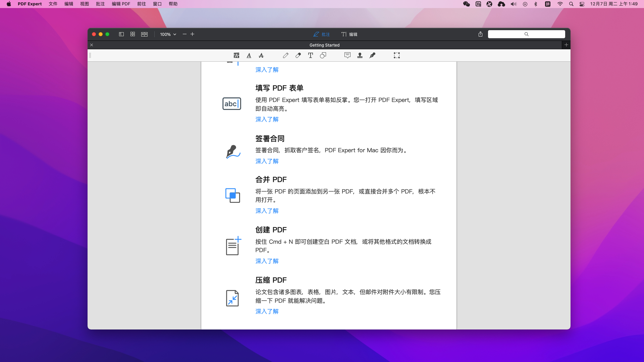The image size is (644, 362).
Task: Select the signature pen tool
Action: click(372, 55)
